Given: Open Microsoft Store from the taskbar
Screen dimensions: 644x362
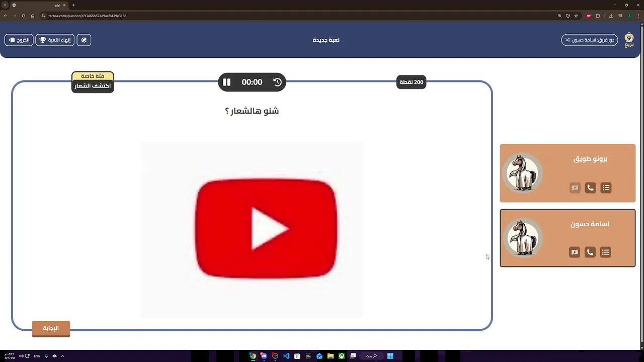Looking at the screenshot, I should 297,356.
